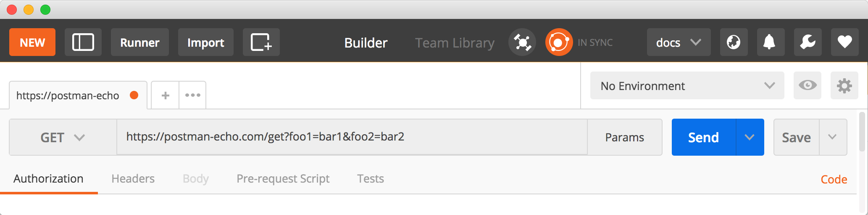Click the blue Send button
868x215 pixels.
[x=703, y=138]
